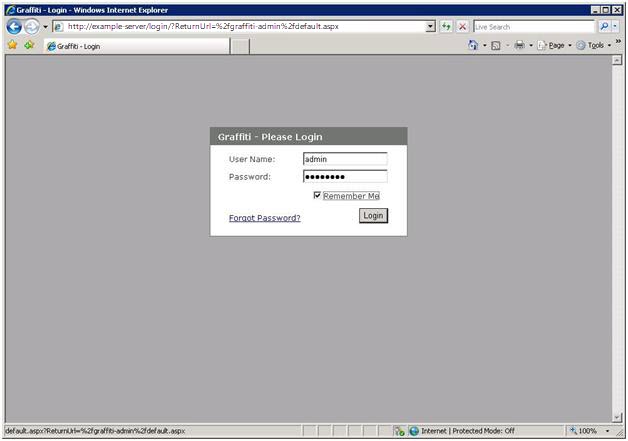628x441 pixels.
Task: Open the recent pages dropdown arrow
Action: tap(45, 27)
